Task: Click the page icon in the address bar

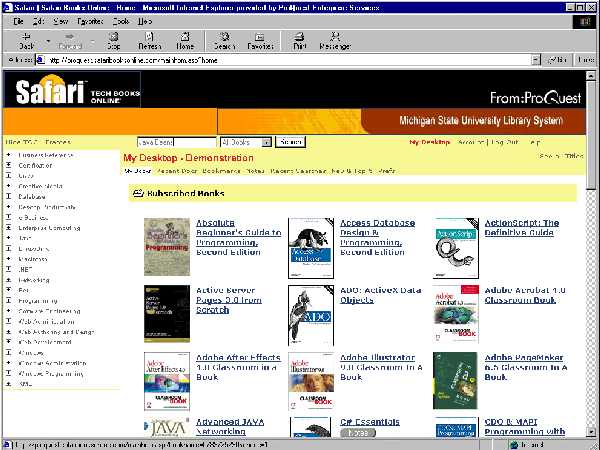Action: 41,60
